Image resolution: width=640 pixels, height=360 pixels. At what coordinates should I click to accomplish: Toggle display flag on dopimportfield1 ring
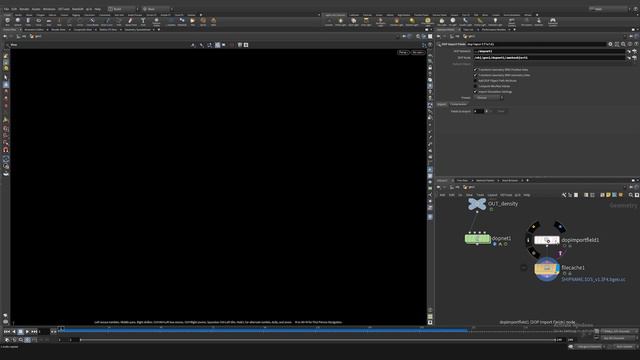click(560, 227)
